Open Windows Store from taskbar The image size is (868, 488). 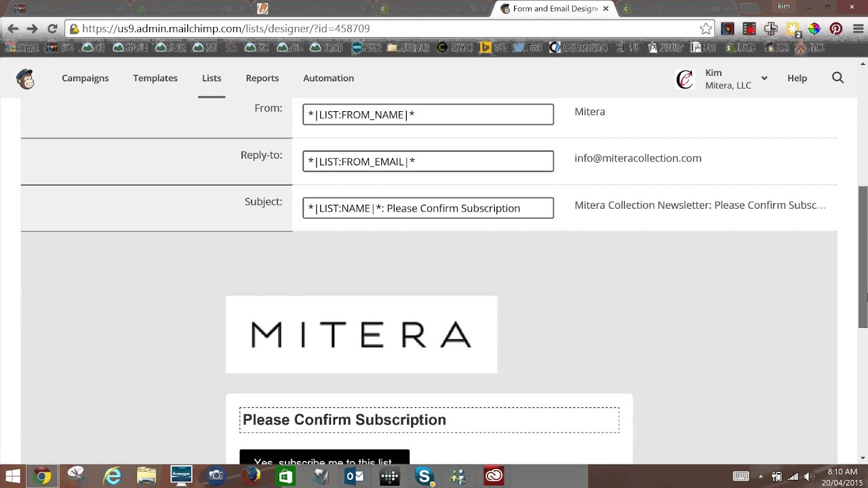pos(285,476)
